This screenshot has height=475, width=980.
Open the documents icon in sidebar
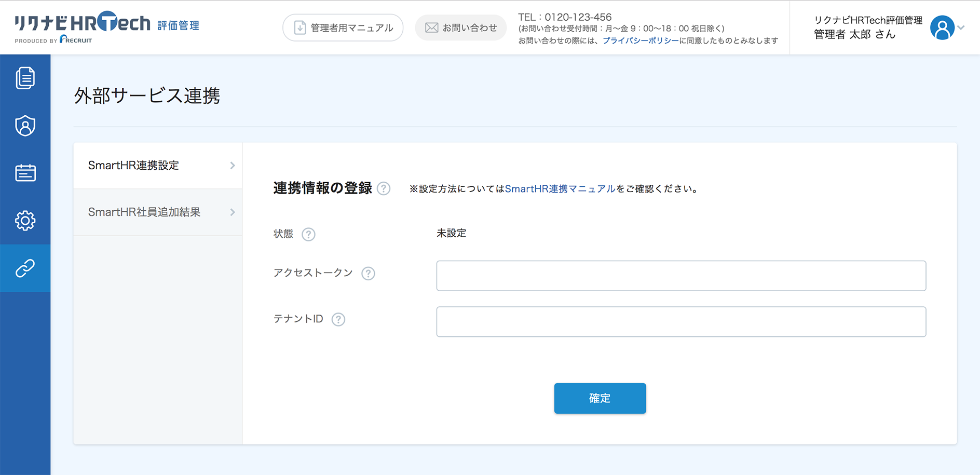click(x=25, y=78)
